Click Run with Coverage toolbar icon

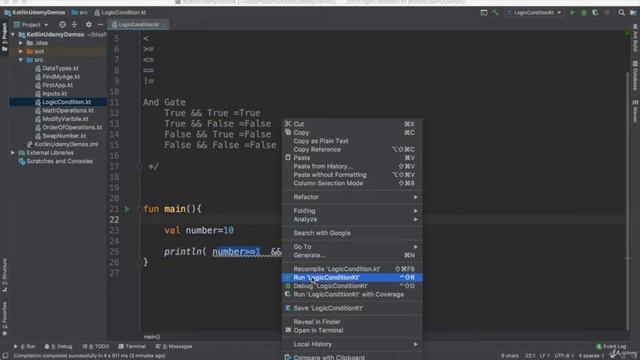[x=595, y=13]
